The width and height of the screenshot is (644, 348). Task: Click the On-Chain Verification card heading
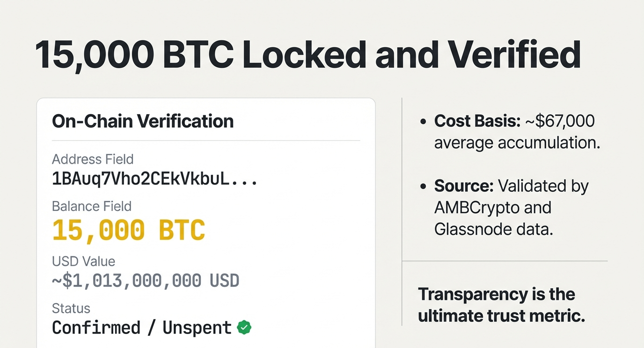[143, 121]
